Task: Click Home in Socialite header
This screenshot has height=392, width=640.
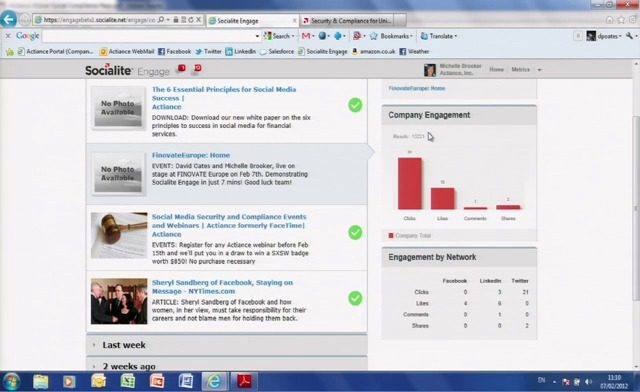Action: [496, 69]
